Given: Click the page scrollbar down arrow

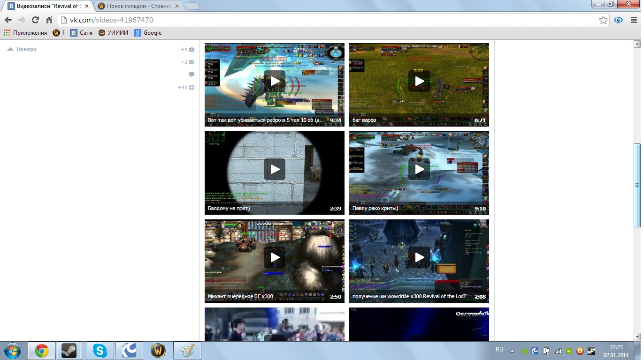Looking at the screenshot, I should tap(637, 337).
